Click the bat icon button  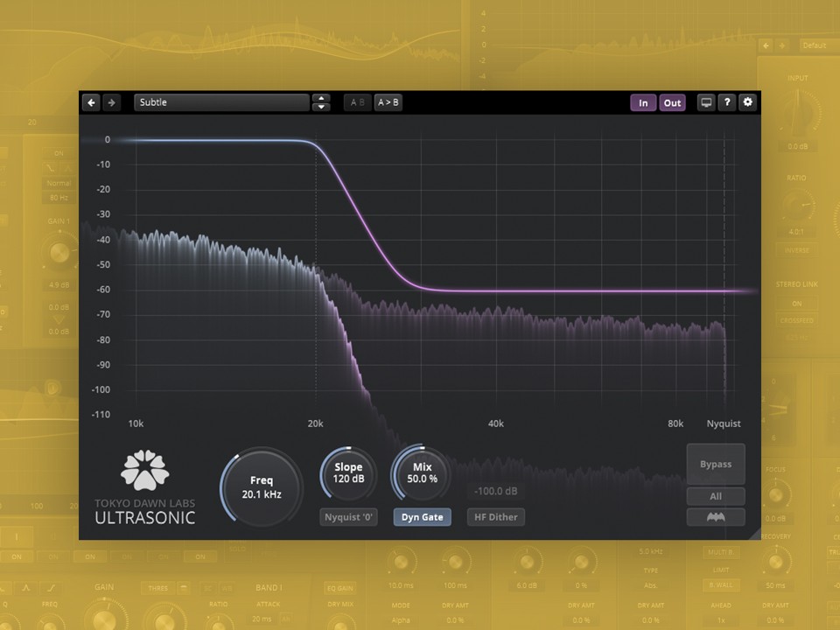tap(716, 517)
